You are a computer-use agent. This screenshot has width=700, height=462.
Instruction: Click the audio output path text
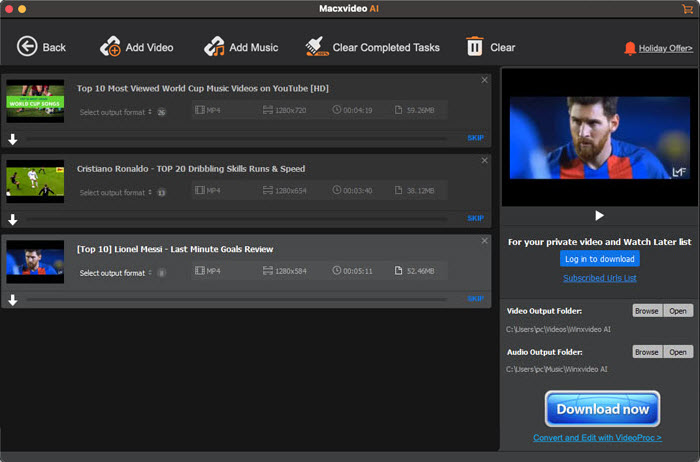point(557,369)
